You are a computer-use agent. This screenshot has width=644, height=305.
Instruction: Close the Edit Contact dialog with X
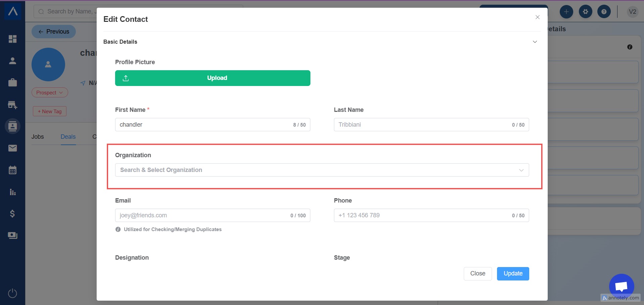point(538,17)
